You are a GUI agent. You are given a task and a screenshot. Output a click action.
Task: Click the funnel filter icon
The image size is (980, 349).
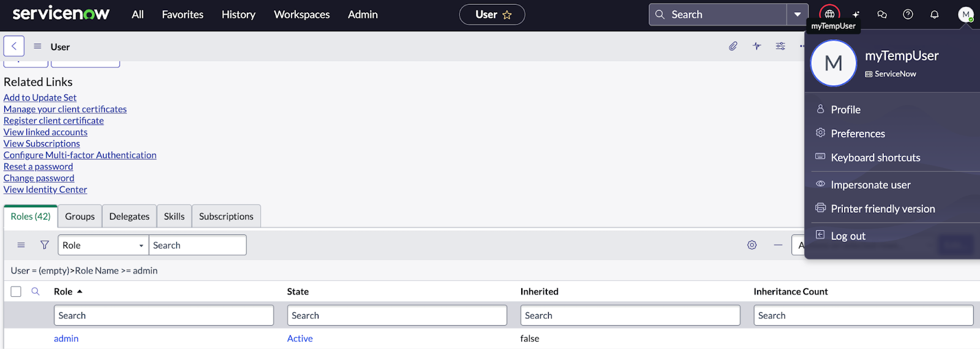[x=45, y=245]
